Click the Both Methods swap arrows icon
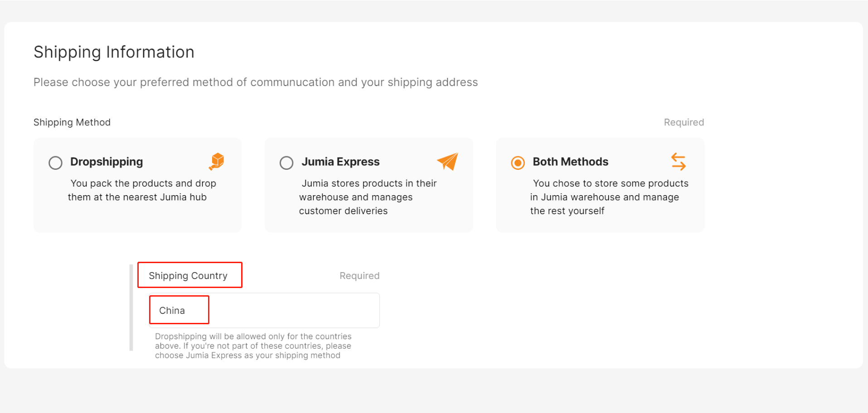The width and height of the screenshot is (868, 413). [x=679, y=162]
